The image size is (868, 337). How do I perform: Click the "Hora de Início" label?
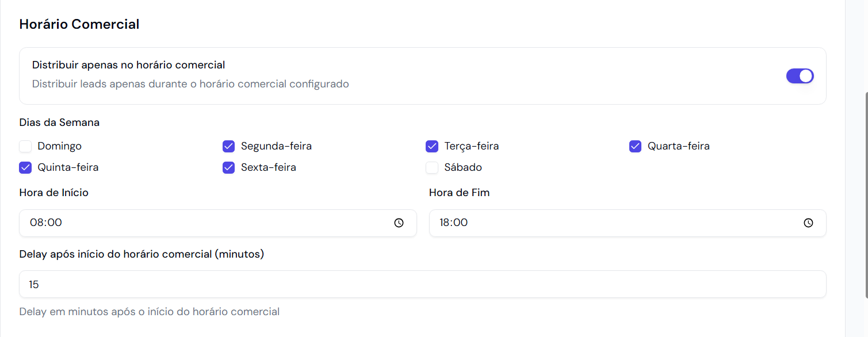[x=54, y=193]
